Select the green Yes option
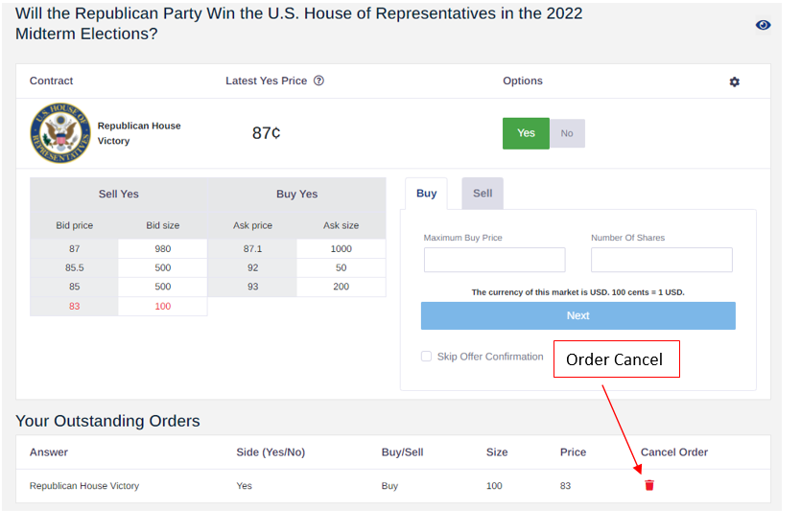 click(x=526, y=133)
